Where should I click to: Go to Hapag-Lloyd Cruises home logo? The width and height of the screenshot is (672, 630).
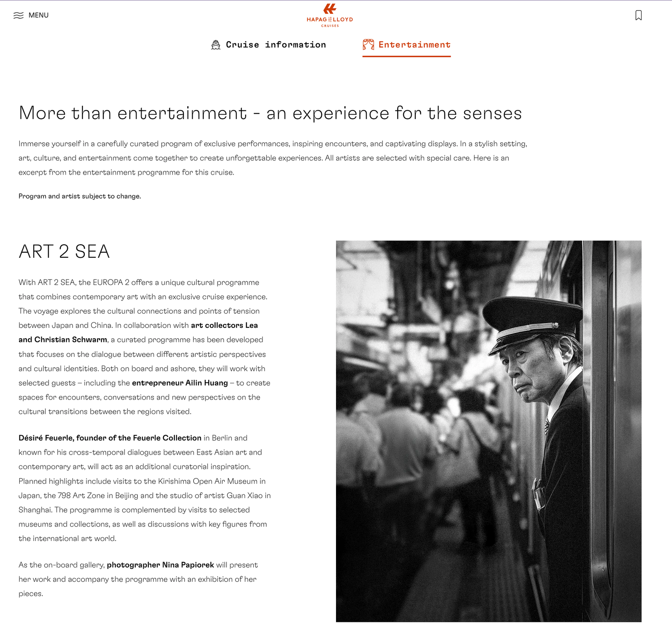click(x=330, y=16)
